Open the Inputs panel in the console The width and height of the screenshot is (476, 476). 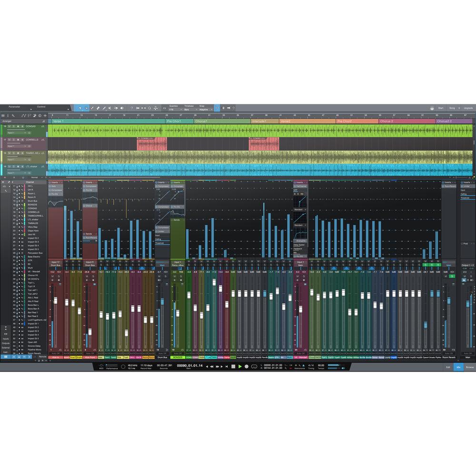point(6,339)
